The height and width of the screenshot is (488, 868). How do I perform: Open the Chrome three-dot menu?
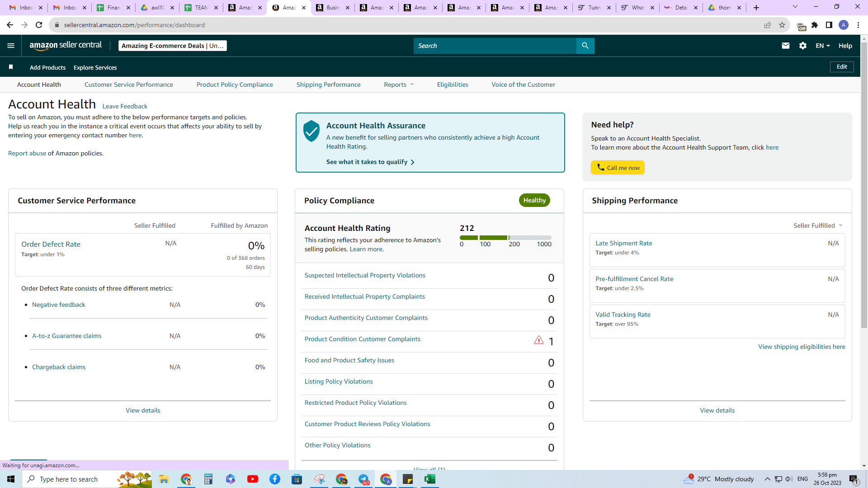858,25
